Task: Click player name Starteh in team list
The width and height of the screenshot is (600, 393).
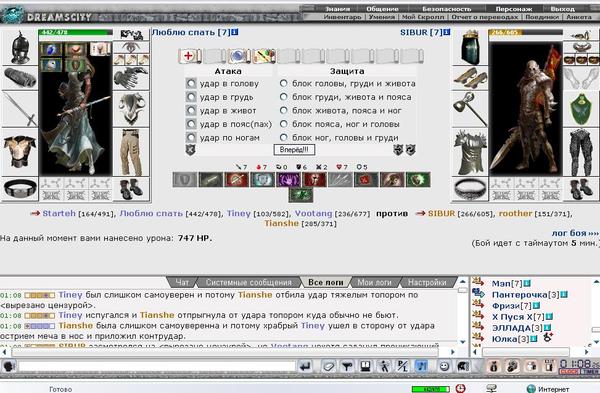Action: [x=59, y=214]
